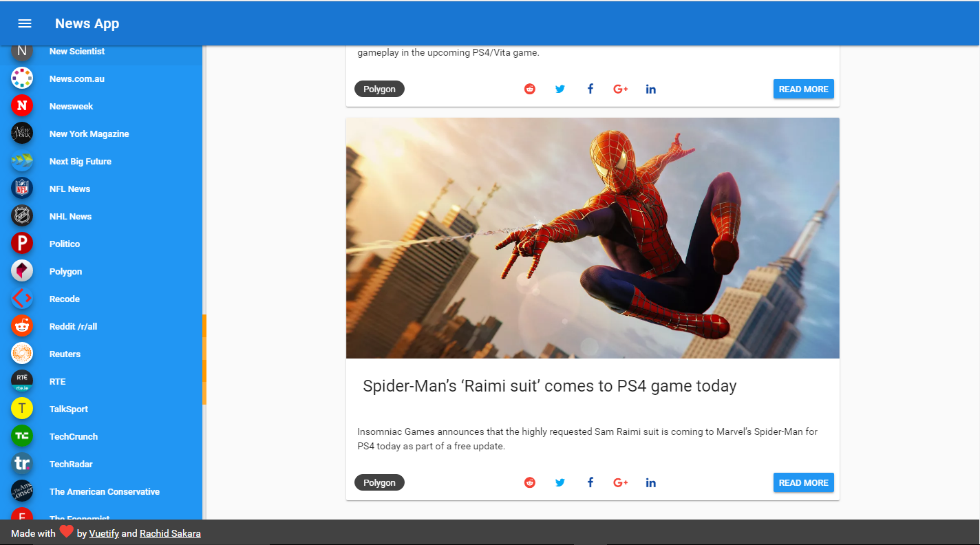The image size is (980, 545).
Task: Click the News App title
Action: [x=87, y=23]
